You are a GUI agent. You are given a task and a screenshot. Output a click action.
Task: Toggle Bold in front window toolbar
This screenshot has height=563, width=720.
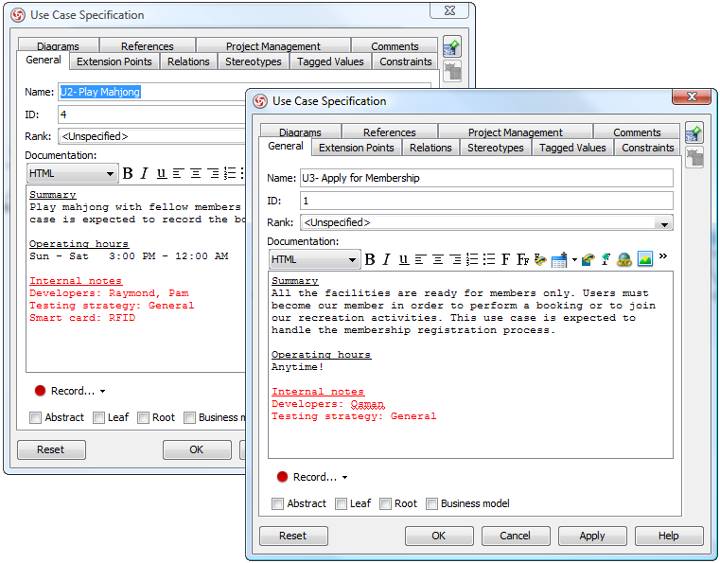click(x=370, y=259)
